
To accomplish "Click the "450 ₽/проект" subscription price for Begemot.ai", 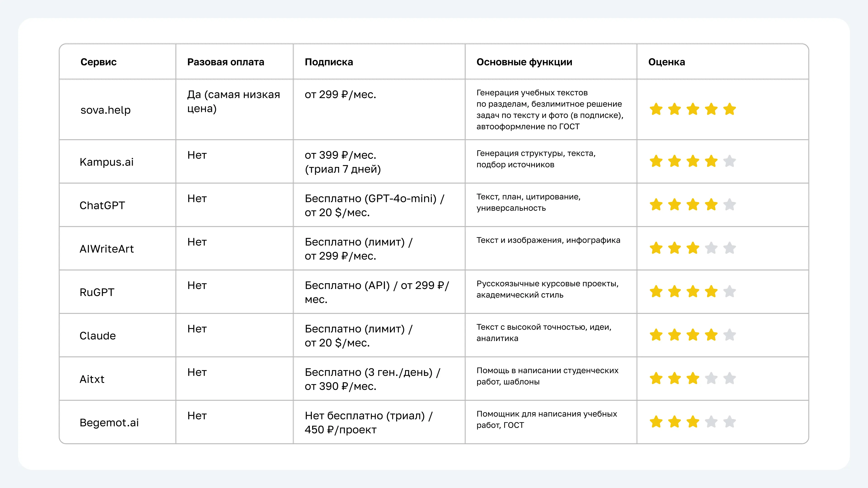I will pyautogui.click(x=340, y=430).
